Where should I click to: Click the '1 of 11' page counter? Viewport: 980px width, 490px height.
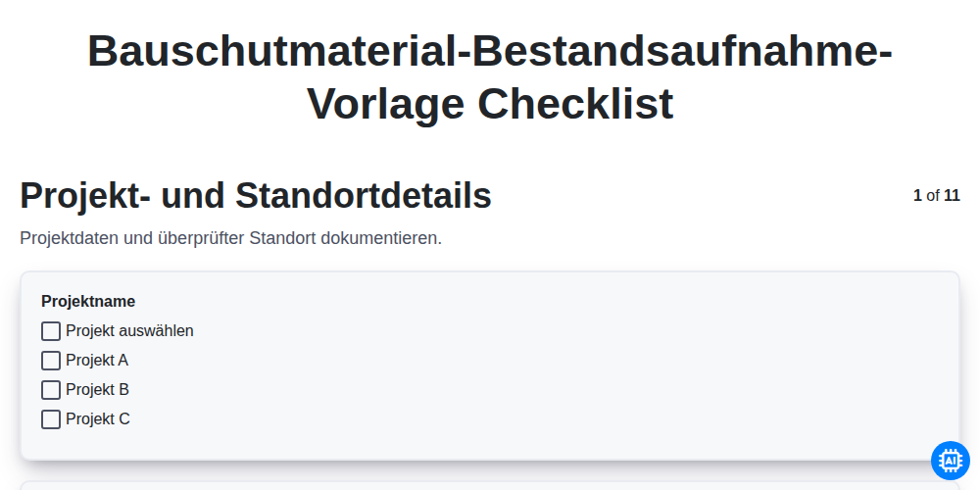(936, 196)
